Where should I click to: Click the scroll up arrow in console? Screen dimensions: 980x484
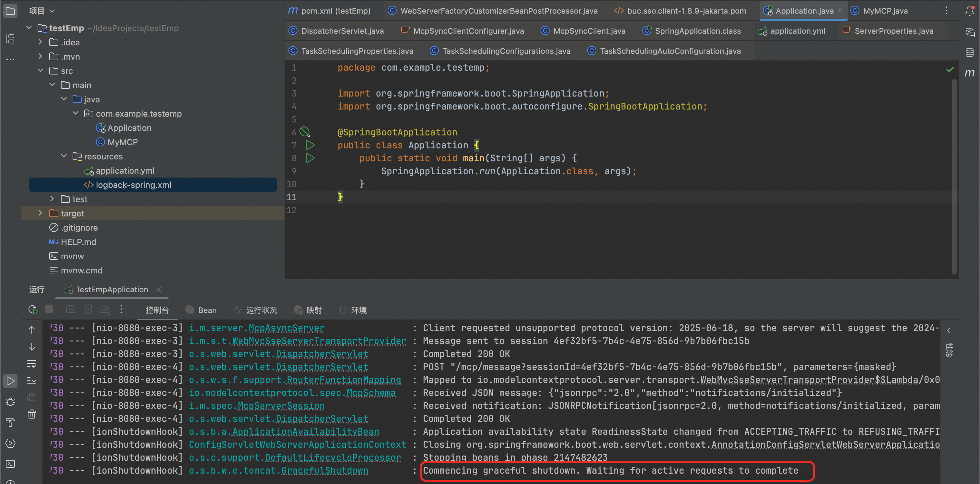coord(32,330)
